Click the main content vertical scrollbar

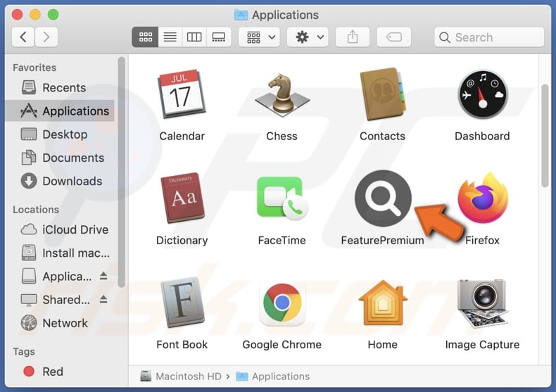pos(545,136)
